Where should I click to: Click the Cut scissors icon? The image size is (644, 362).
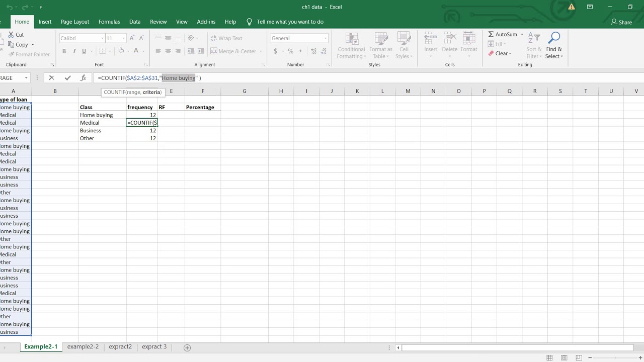[11, 35]
